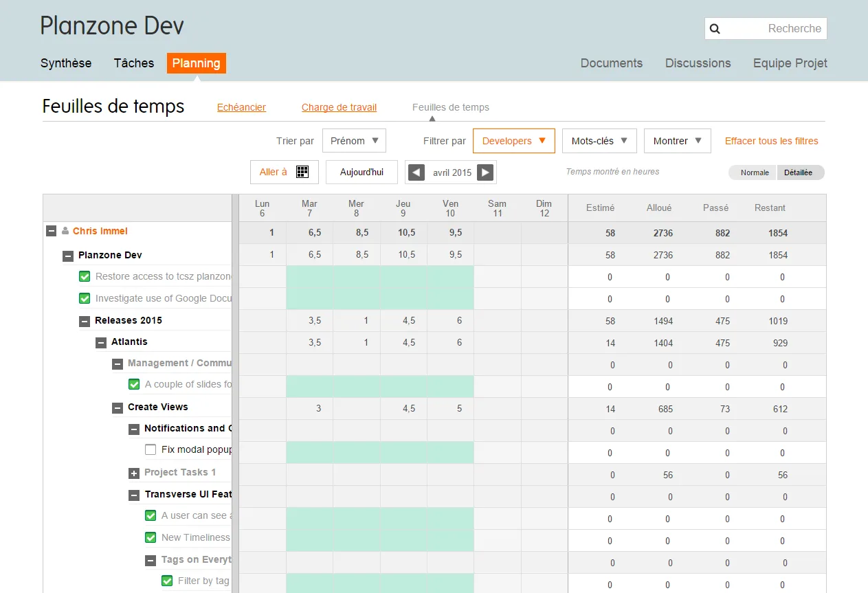Collapse the Chris Immel row

[52, 231]
